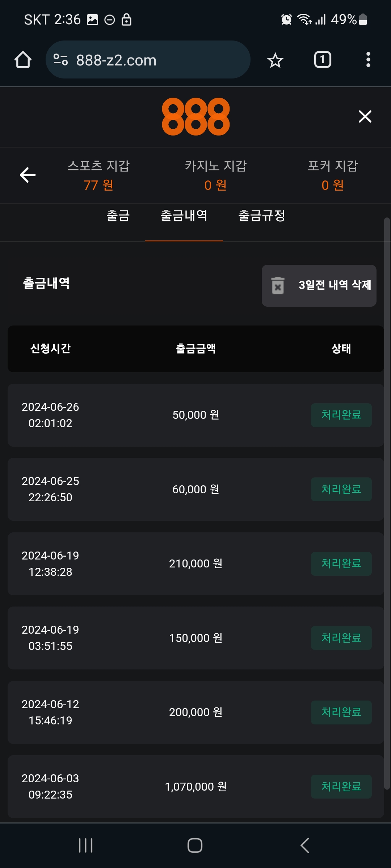The image size is (391, 868).
Task: Tap the 888-z2.com address bar
Action: pos(152,60)
